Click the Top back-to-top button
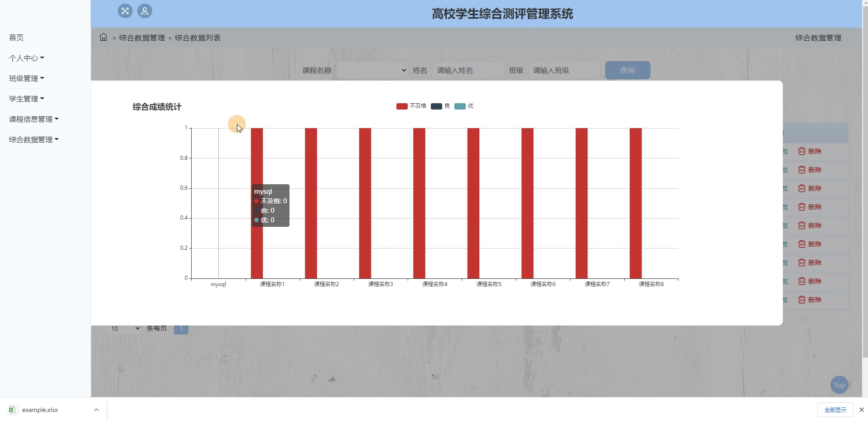 (x=839, y=385)
